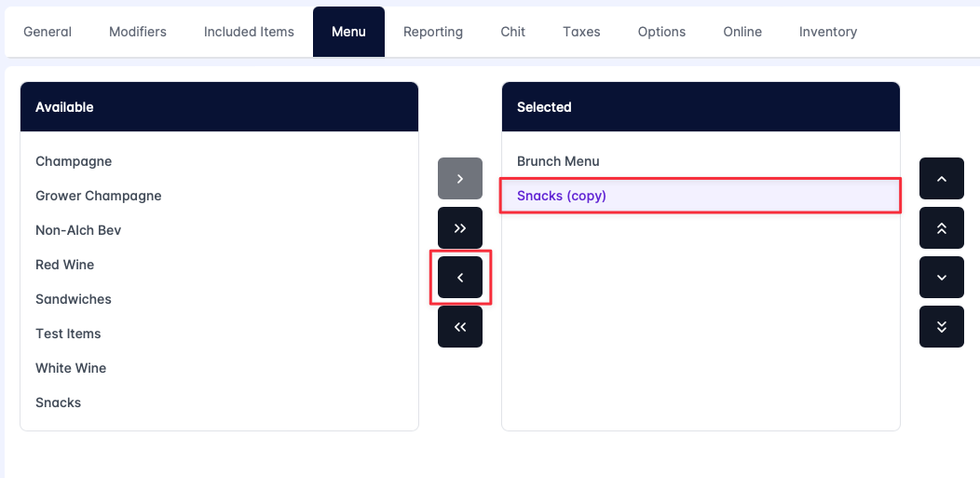The height and width of the screenshot is (478, 980).
Task: Open the General tab
Action: click(x=48, y=32)
